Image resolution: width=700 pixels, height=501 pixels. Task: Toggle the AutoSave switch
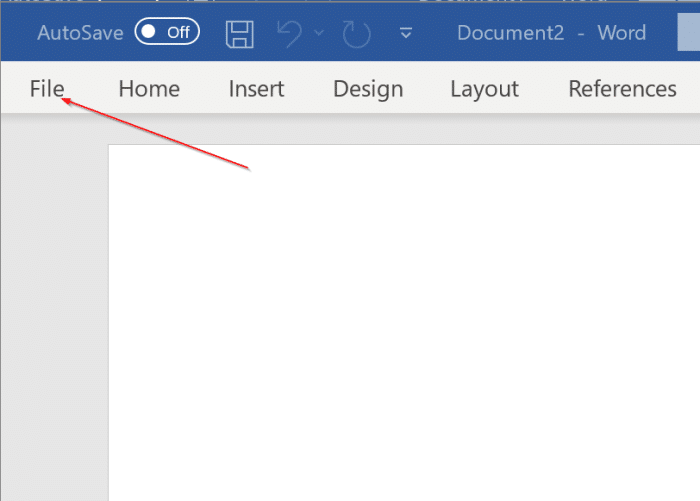click(x=167, y=32)
